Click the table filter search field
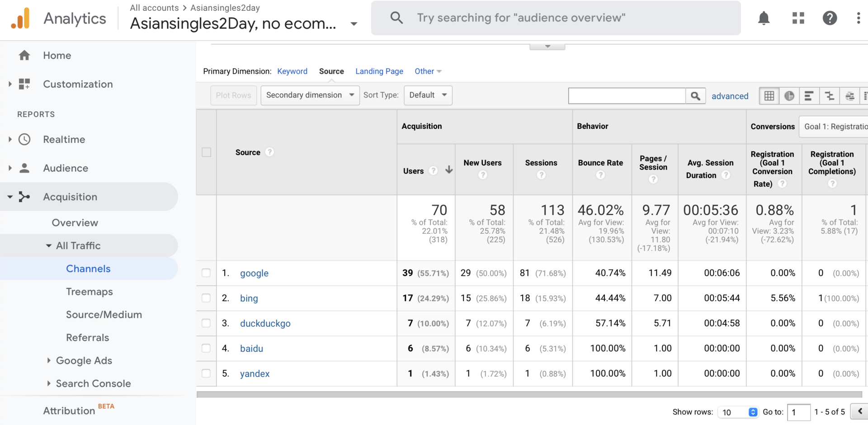The height and width of the screenshot is (425, 868). click(627, 96)
